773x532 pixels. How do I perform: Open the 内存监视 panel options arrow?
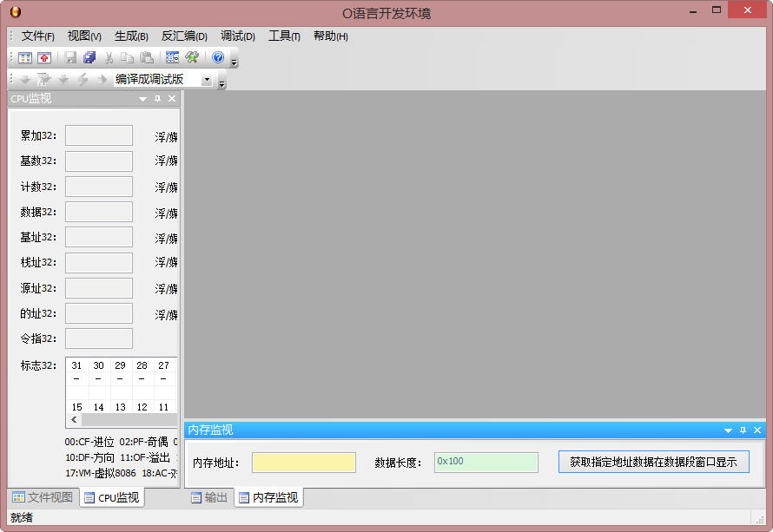tap(728, 430)
